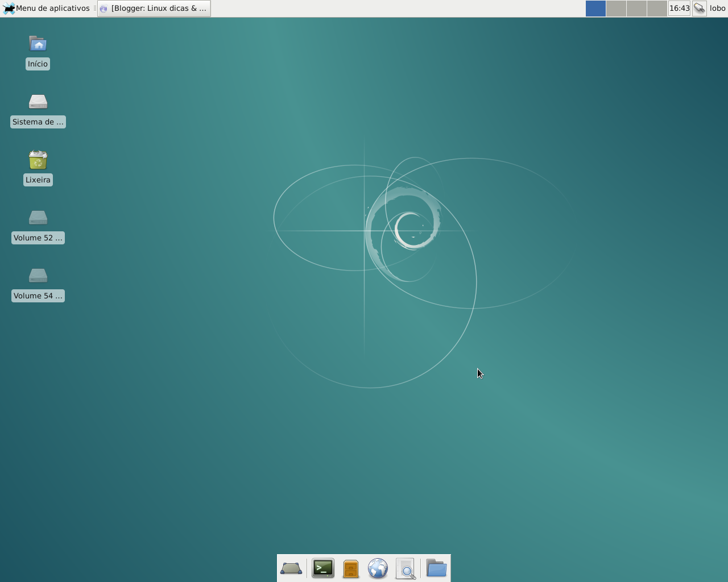Open the Show Desktop launcher in dock

pos(291,568)
